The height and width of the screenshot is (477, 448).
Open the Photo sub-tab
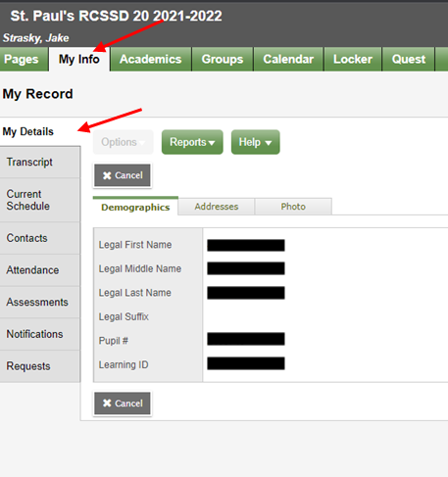293,207
